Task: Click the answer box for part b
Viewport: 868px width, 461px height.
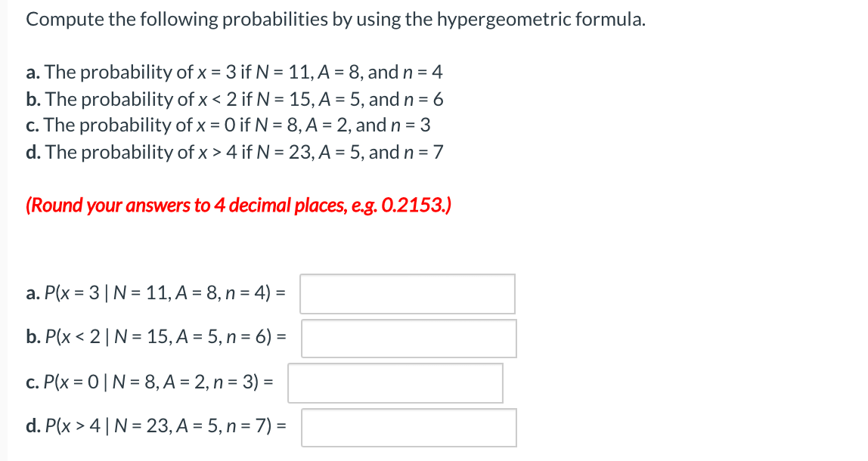Action: pyautogui.click(x=408, y=338)
